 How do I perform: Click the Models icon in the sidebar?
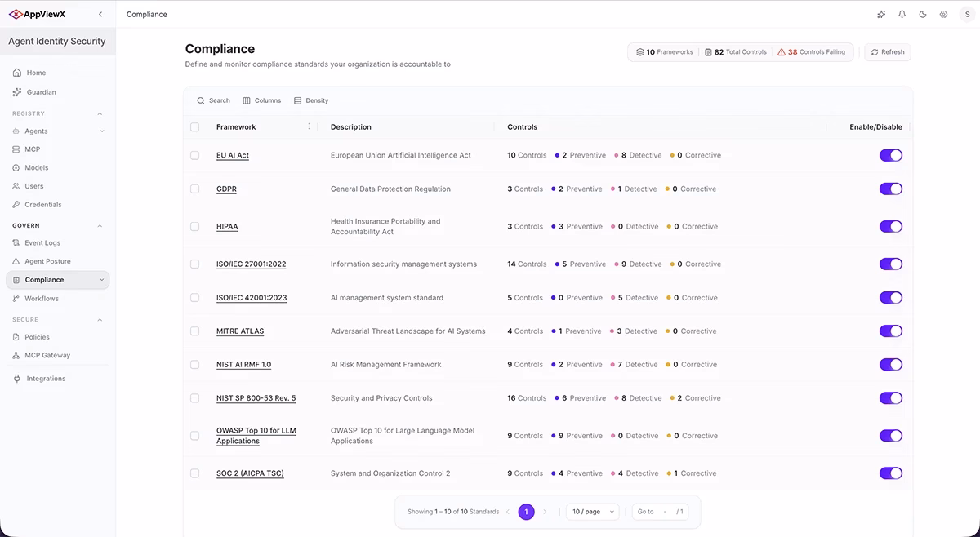coord(16,167)
